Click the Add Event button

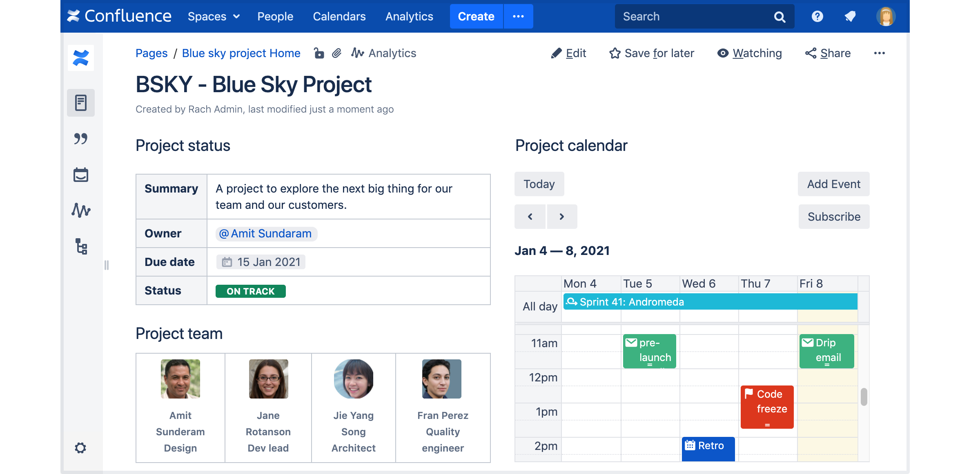(834, 184)
